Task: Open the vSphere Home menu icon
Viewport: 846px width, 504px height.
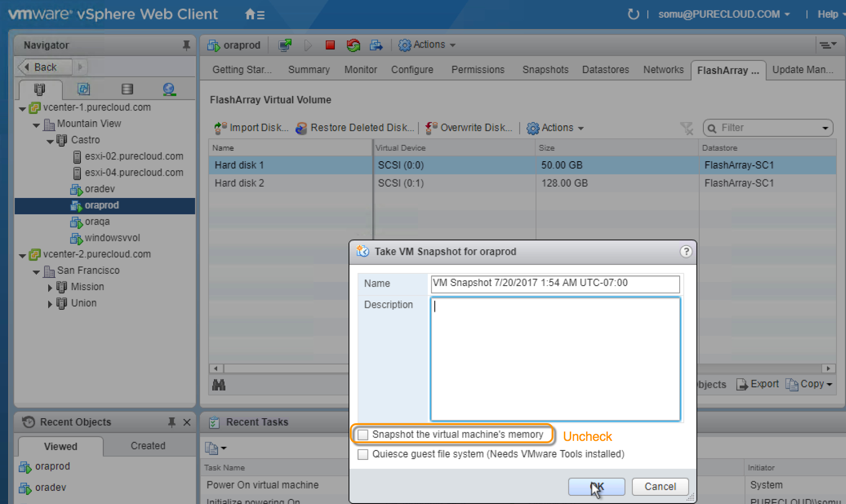Action: coord(254,15)
